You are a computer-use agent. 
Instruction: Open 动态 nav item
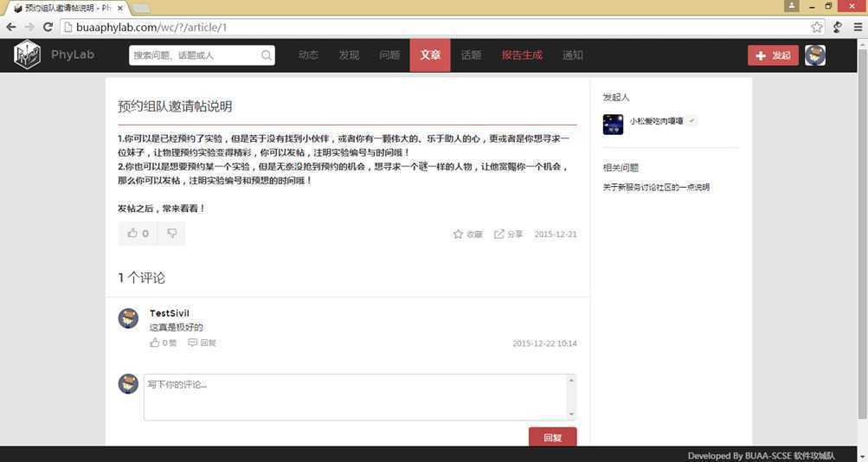308,55
